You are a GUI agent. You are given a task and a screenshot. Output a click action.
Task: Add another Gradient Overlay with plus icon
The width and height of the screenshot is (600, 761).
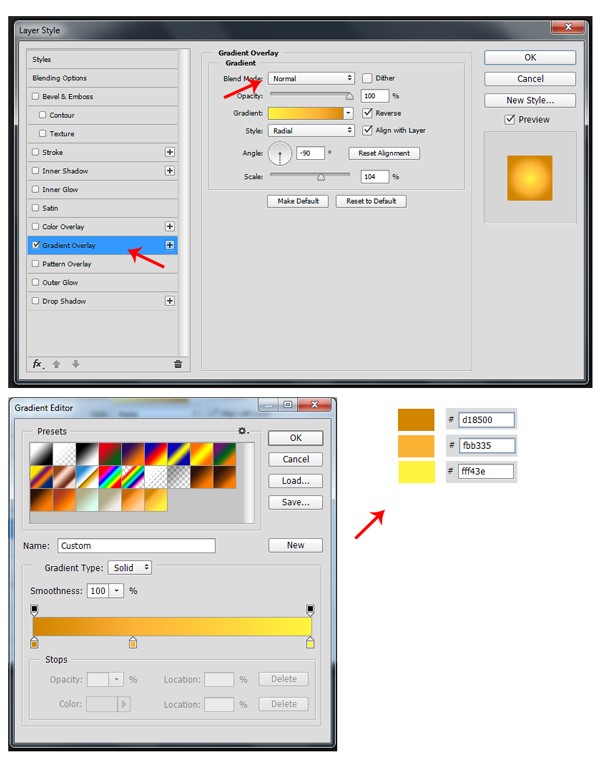(169, 245)
